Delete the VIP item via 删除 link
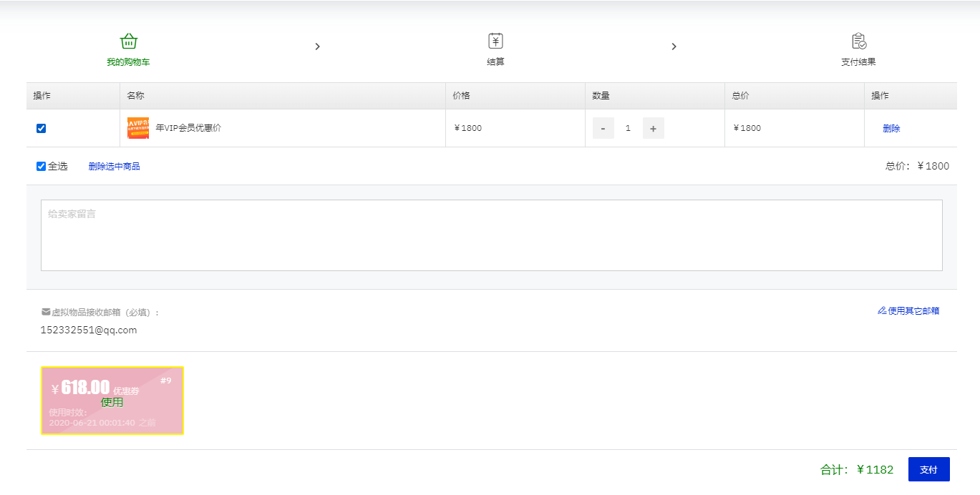 tap(891, 128)
